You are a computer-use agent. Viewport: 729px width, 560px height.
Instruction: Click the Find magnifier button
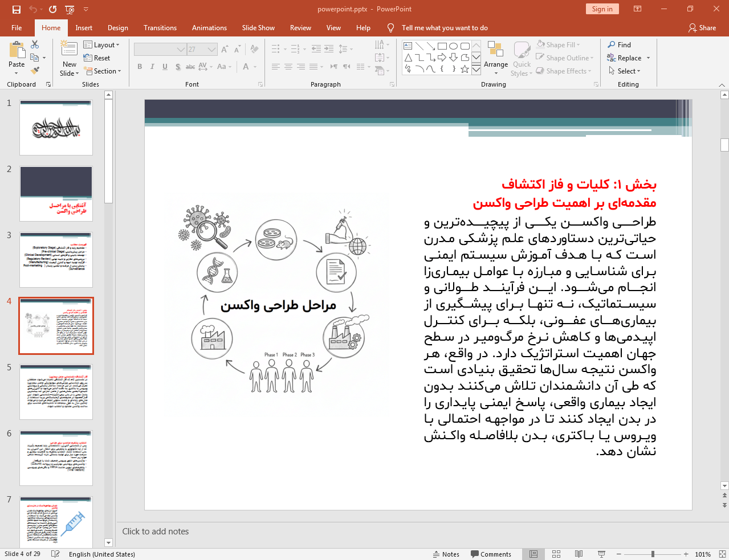(619, 44)
